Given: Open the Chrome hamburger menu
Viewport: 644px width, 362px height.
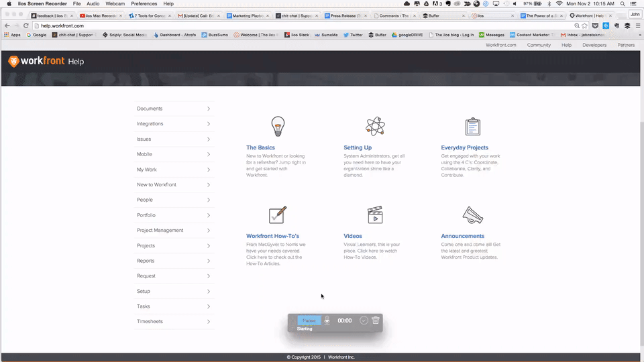Looking at the screenshot, I should (x=638, y=25).
